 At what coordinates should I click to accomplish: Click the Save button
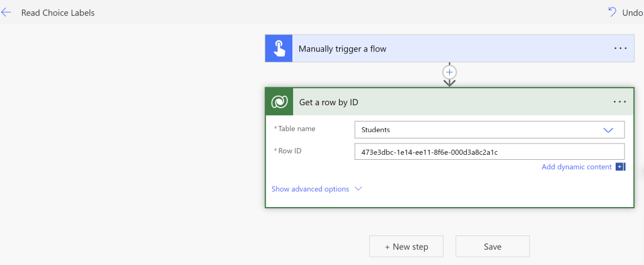[x=492, y=247]
